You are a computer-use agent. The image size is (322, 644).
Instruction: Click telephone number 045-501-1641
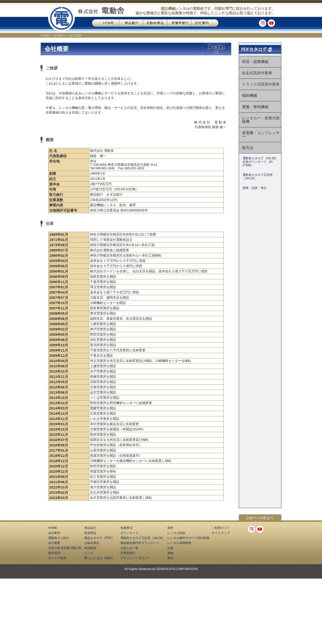[105, 168]
